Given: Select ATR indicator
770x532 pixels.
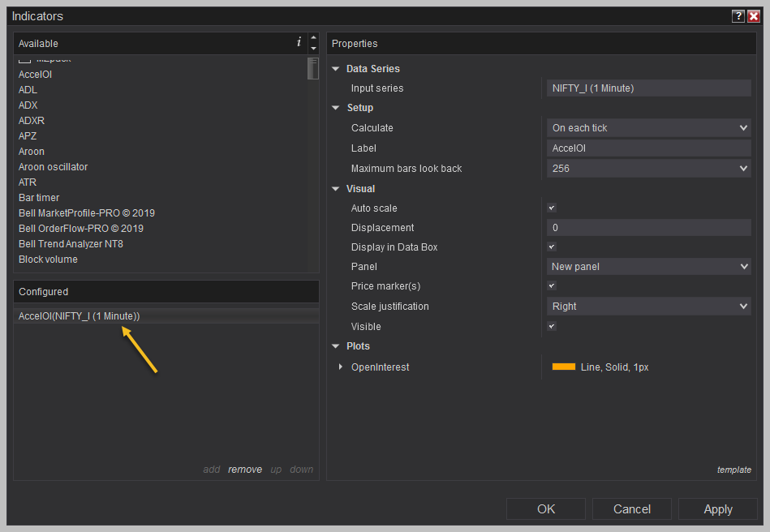Looking at the screenshot, I should tap(28, 182).
